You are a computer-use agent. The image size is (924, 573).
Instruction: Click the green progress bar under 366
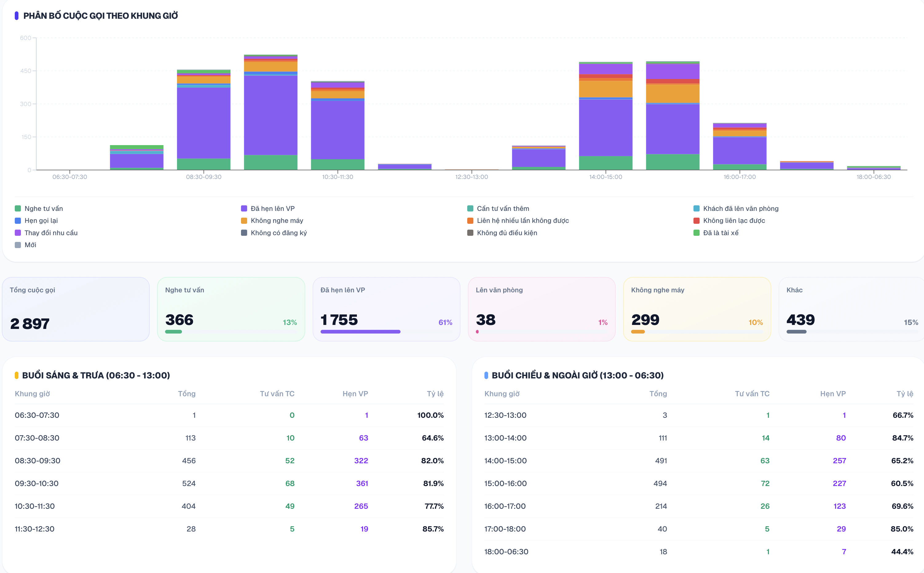click(173, 332)
